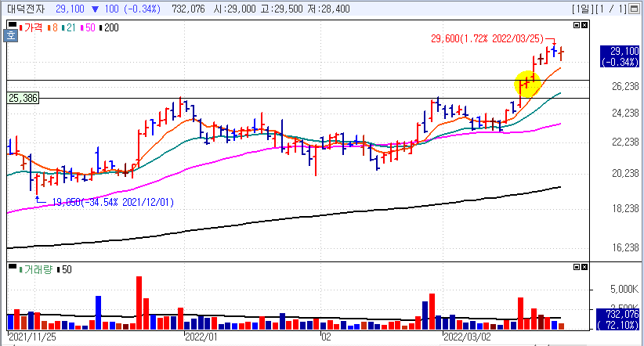
Task: Click the tallest red volume bar in December
Action: [x=139, y=303]
